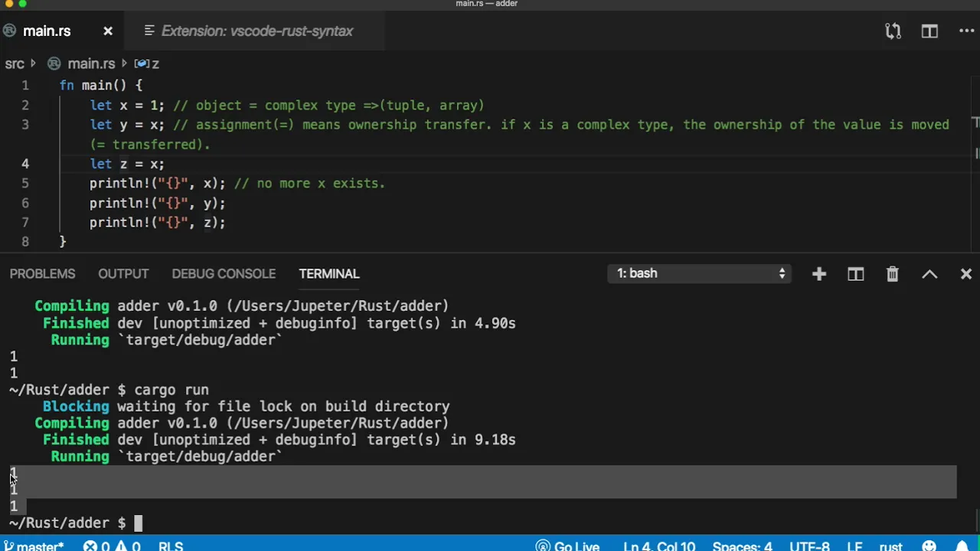Close the bottom panel
This screenshot has height=551, width=980.
[966, 274]
